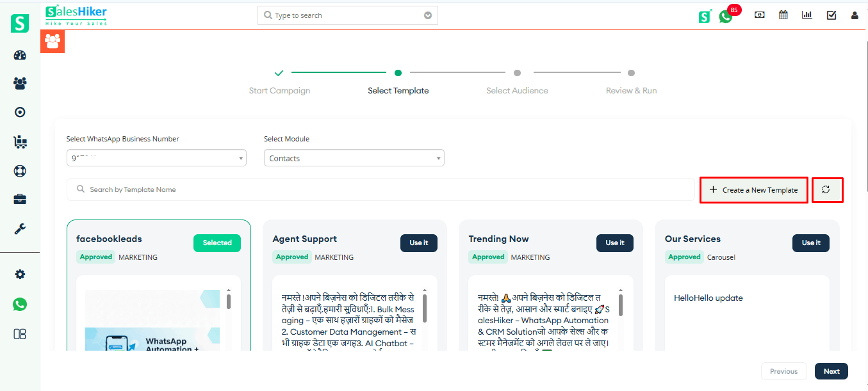Click inside Search by Template Name field
Screen dimensions: 868x391
(256, 189)
